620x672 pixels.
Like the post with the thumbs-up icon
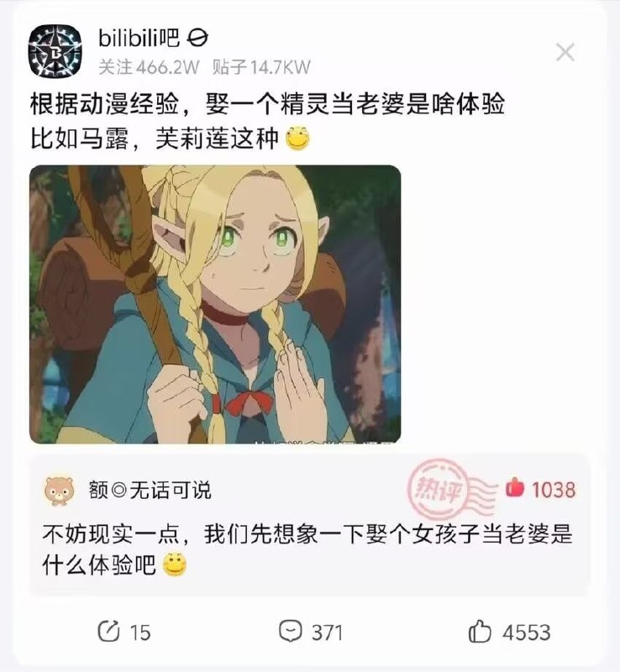click(x=480, y=632)
